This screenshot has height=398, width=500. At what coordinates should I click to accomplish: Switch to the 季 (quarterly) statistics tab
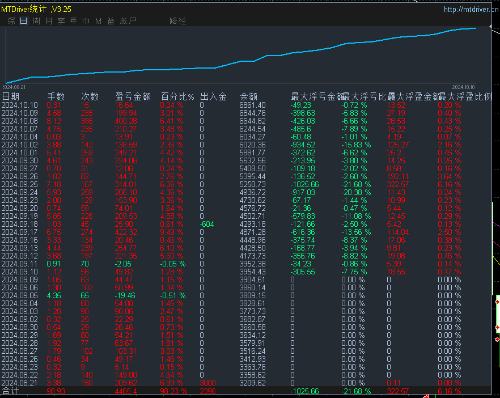click(61, 21)
